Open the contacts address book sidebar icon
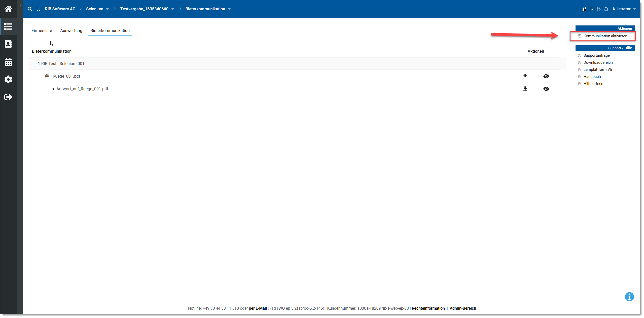 coord(8,44)
